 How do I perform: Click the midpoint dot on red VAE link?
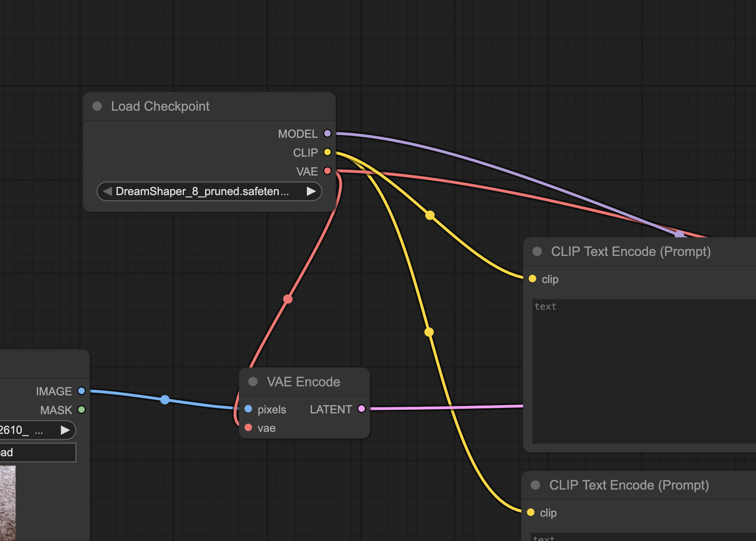click(288, 299)
